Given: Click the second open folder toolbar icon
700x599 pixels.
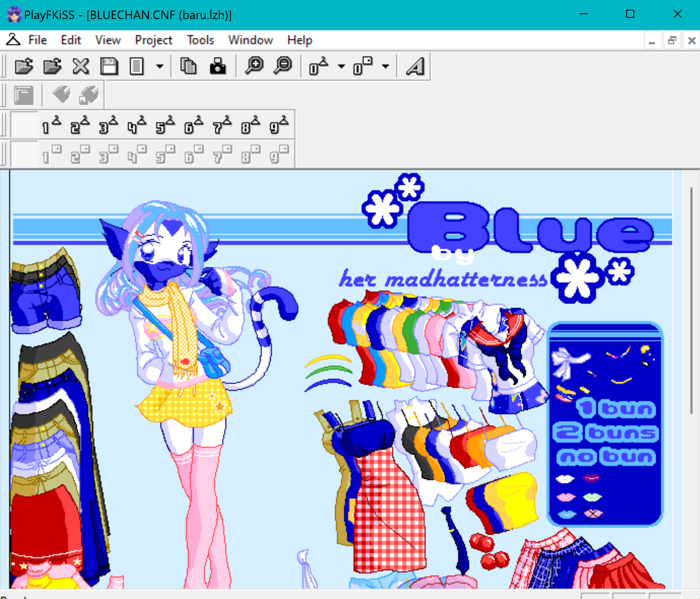Looking at the screenshot, I should pyautogui.click(x=52, y=66).
